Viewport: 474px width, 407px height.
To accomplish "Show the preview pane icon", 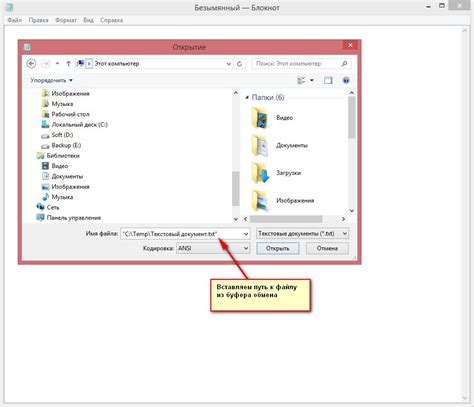I will pyautogui.click(x=328, y=80).
